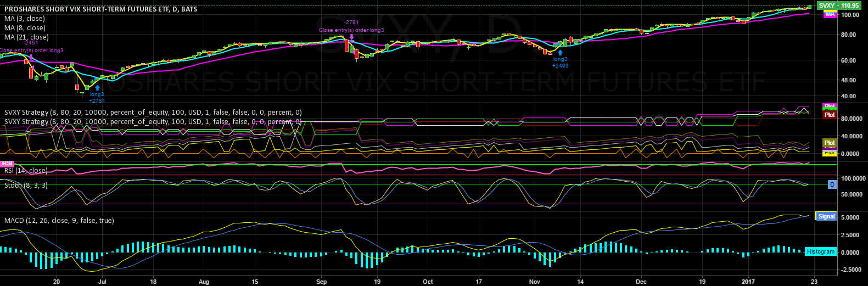Click the September -2781 close entry marker
This screenshot has width=868, height=286.
[351, 23]
